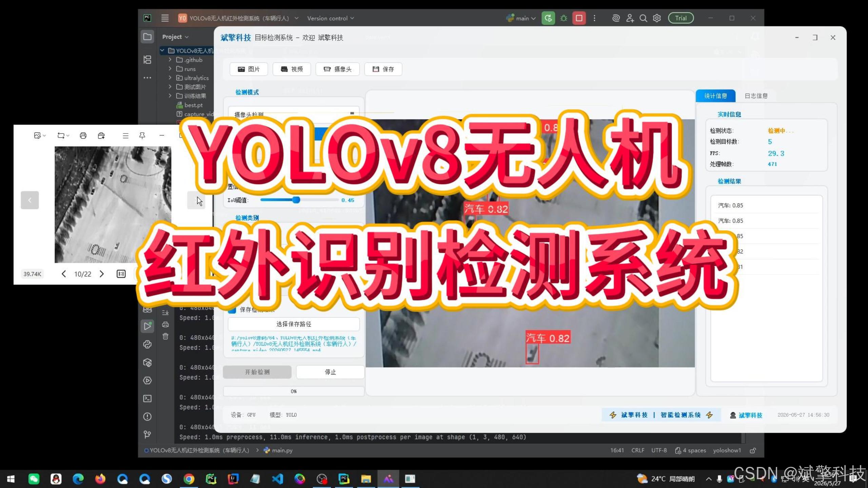The width and height of the screenshot is (868, 488).
Task: Click the 选择保存路径 button
Action: 294,324
